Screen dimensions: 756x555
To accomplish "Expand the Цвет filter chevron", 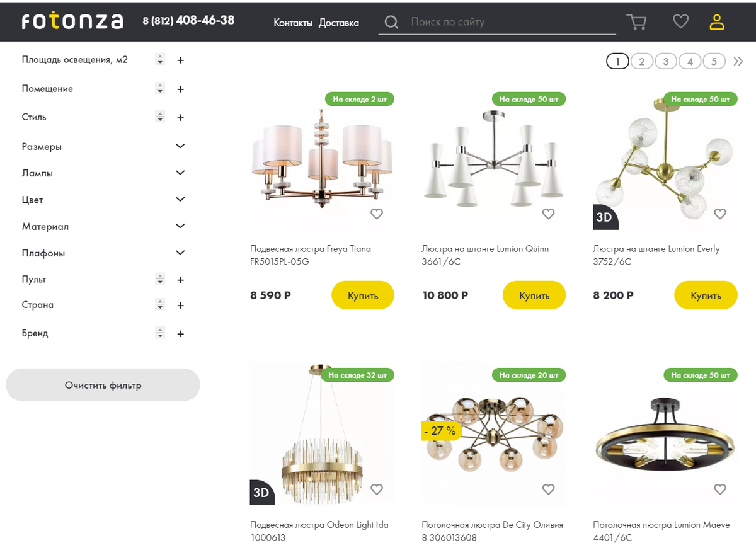I will (x=180, y=199).
